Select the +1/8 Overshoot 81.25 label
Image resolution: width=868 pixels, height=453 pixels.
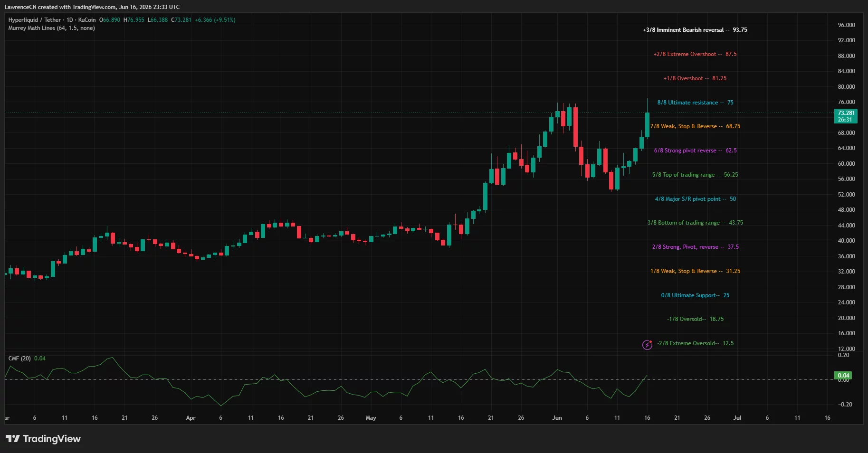pos(695,78)
